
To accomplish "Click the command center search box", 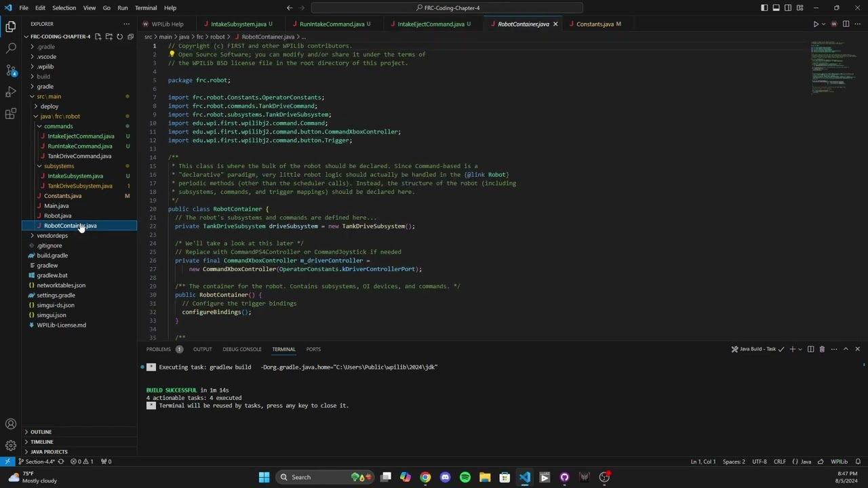I will [x=447, y=8].
